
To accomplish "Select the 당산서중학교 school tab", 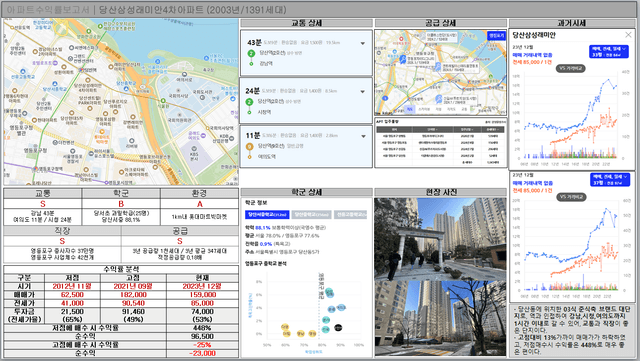I will point(267,214).
